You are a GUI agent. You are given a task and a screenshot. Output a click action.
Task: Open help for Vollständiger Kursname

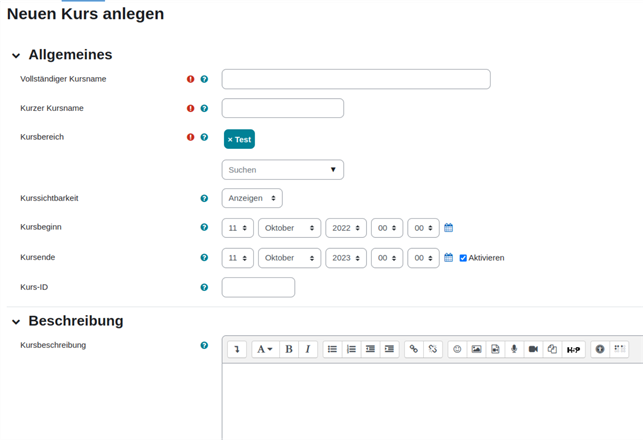click(x=204, y=79)
